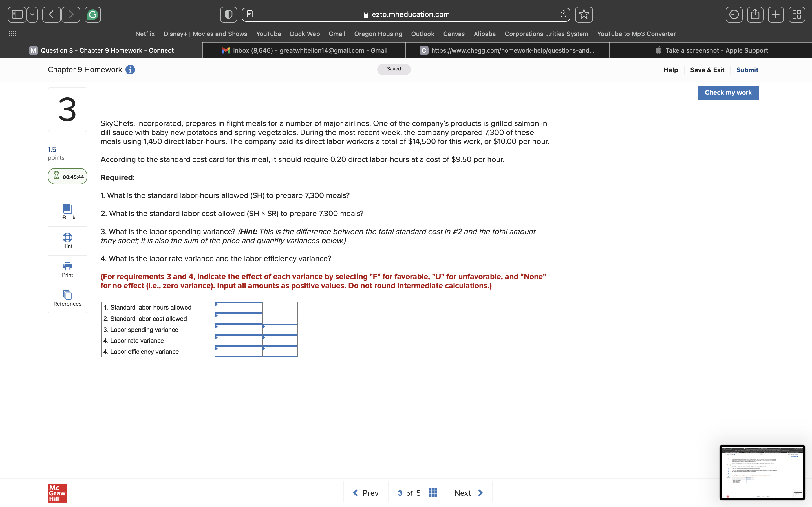This screenshot has height=507, width=812.
Task: Click the star/bookmark icon in browser toolbar
Action: [x=584, y=14]
